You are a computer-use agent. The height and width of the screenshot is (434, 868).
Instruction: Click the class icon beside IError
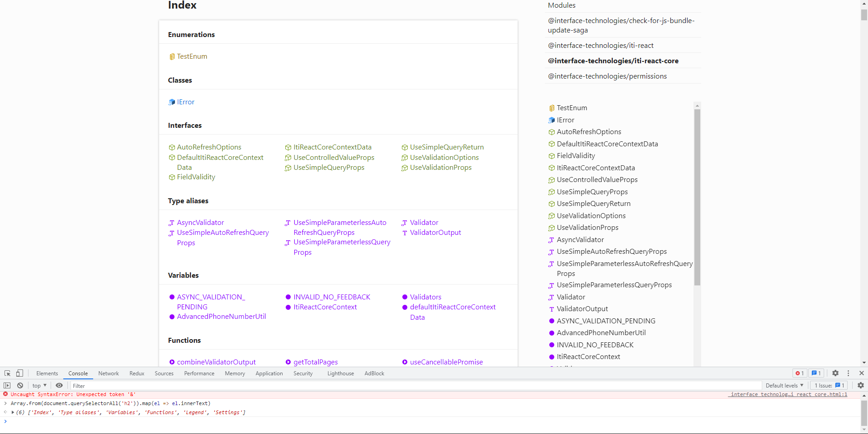[171, 102]
